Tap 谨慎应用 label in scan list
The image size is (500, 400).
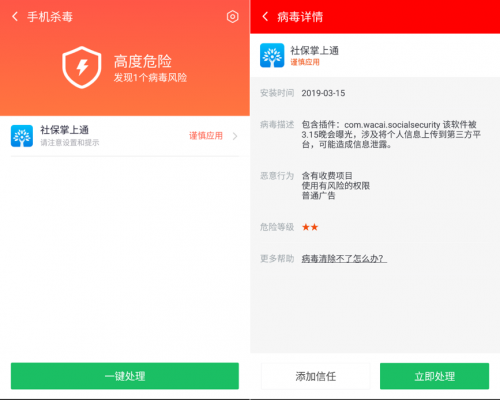pos(206,136)
